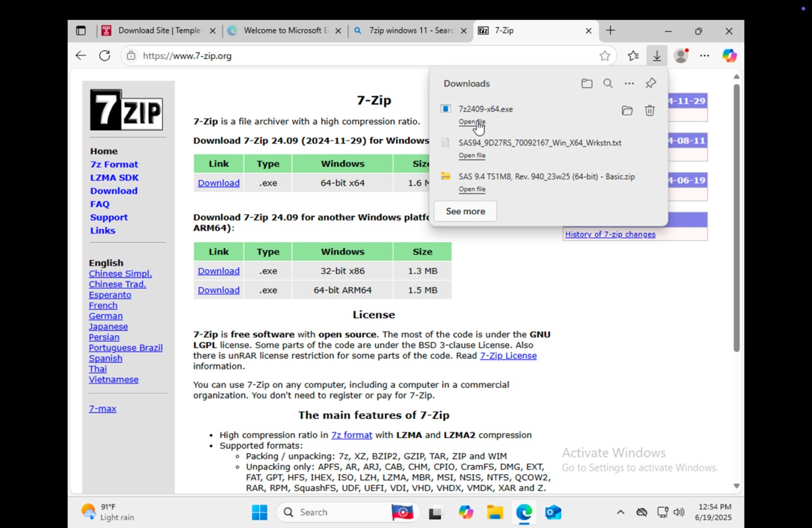
Task: Switch to Download Site Temple tab
Action: (x=159, y=31)
